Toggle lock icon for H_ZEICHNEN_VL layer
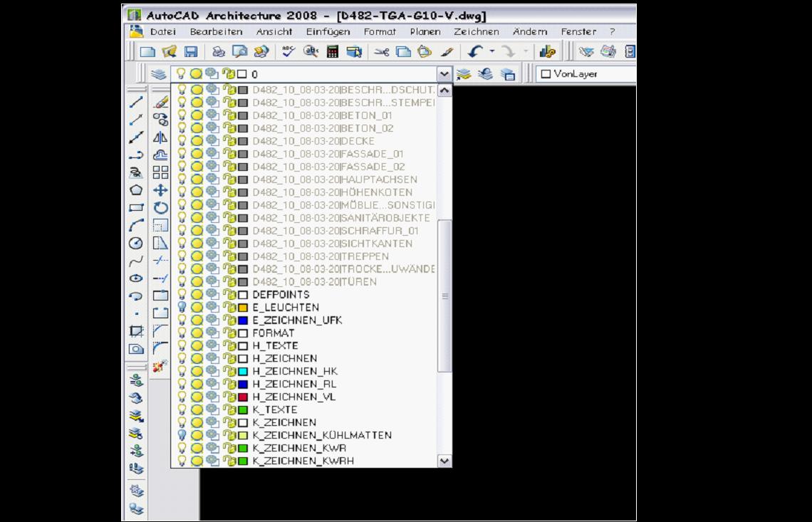This screenshot has height=522, width=812. 229,397
